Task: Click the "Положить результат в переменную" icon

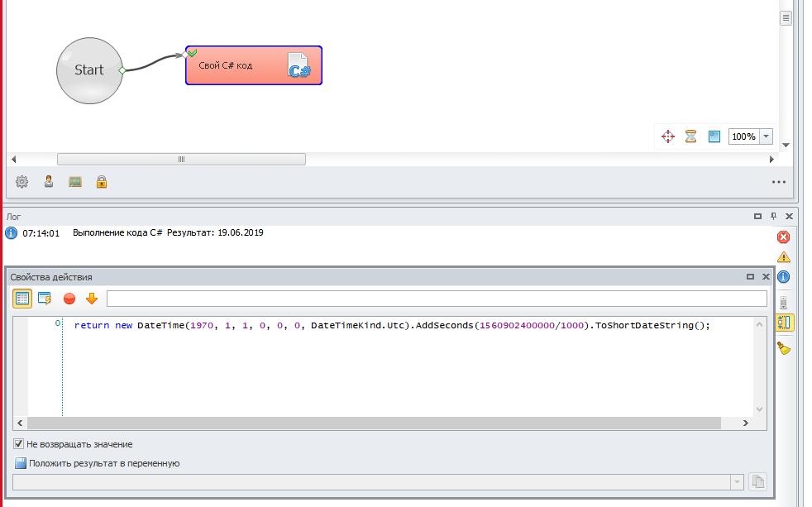Action: [x=20, y=463]
